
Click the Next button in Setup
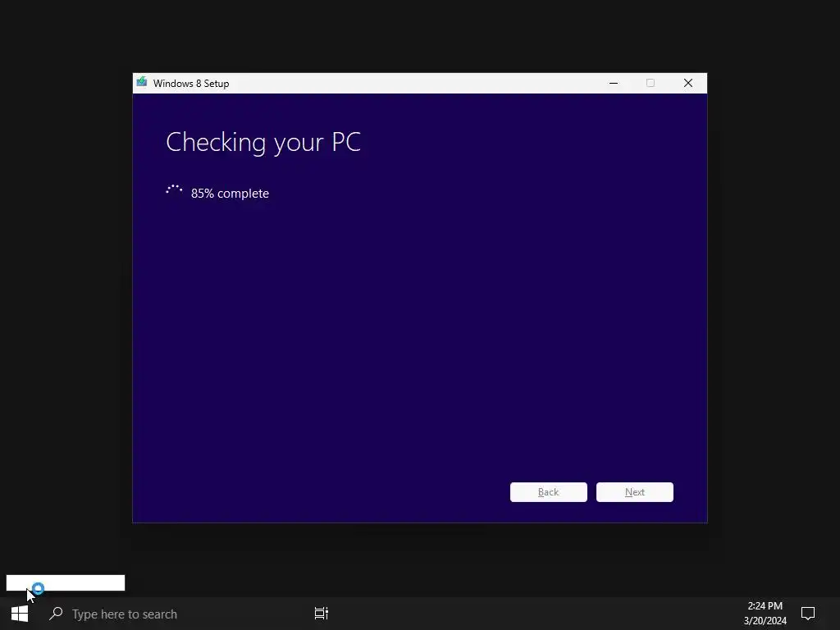634,492
